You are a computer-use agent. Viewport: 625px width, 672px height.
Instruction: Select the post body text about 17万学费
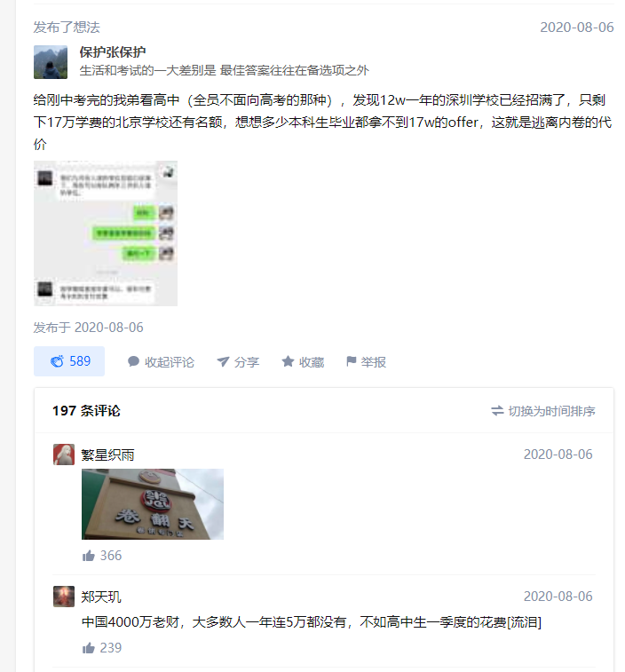tap(324, 123)
